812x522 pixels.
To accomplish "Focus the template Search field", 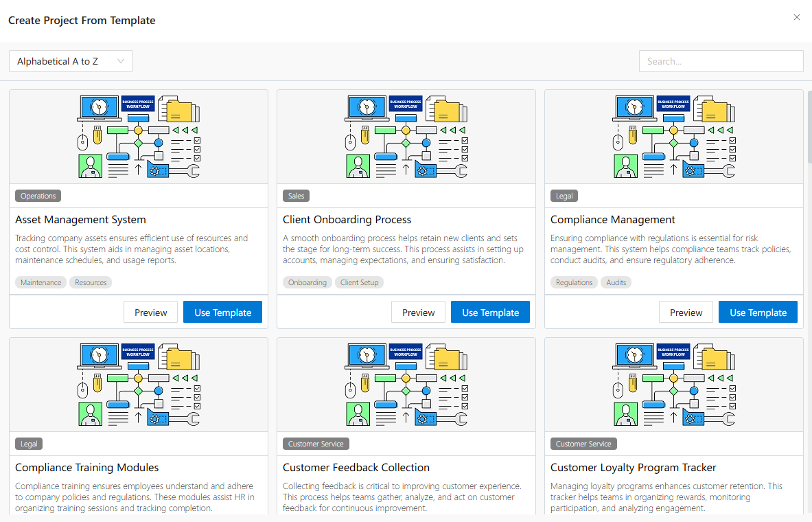I will click(x=721, y=61).
